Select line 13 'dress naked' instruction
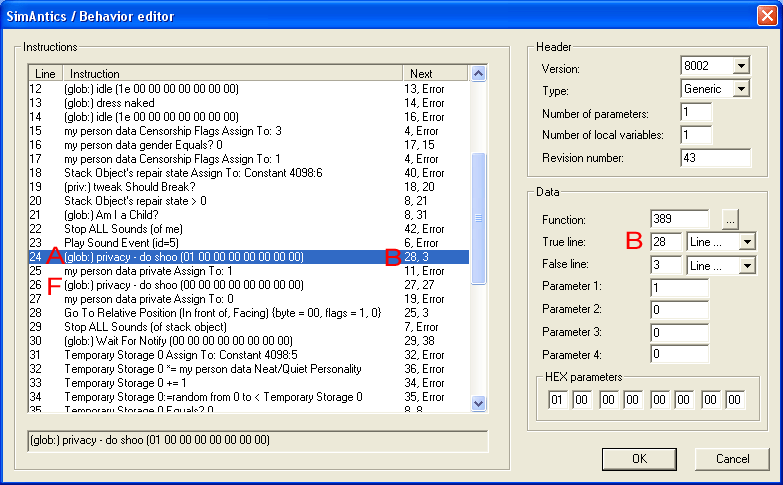This screenshot has height=485, width=783. pos(249,103)
